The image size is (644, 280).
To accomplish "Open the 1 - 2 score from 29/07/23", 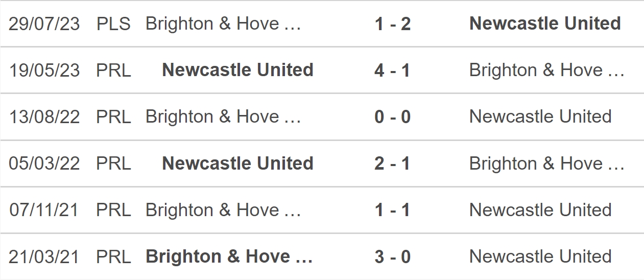I will coord(392,24).
